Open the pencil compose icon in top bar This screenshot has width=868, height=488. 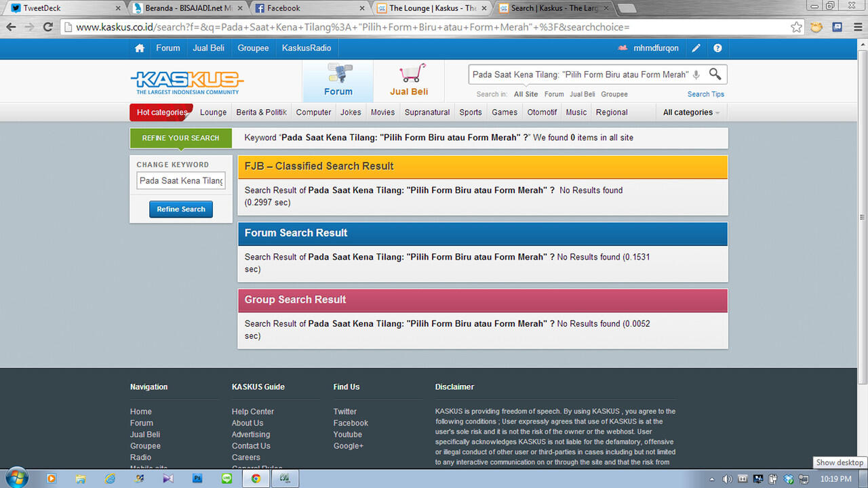click(696, 48)
